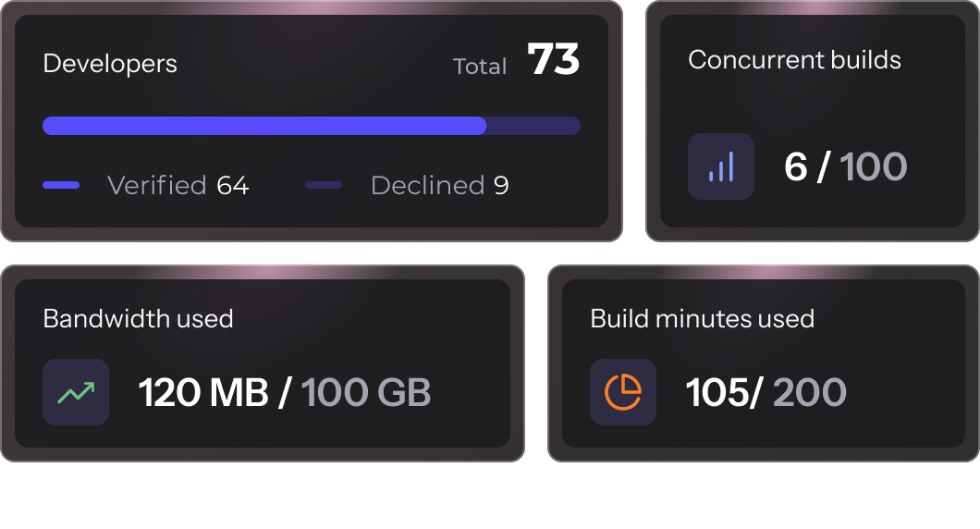980x529 pixels.
Task: Click the 200 build minutes limit
Action: 809,393
